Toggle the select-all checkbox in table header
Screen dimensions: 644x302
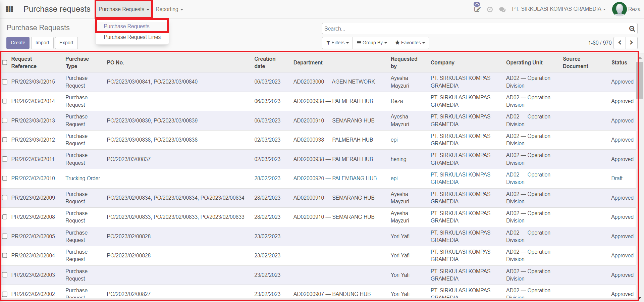(x=5, y=62)
